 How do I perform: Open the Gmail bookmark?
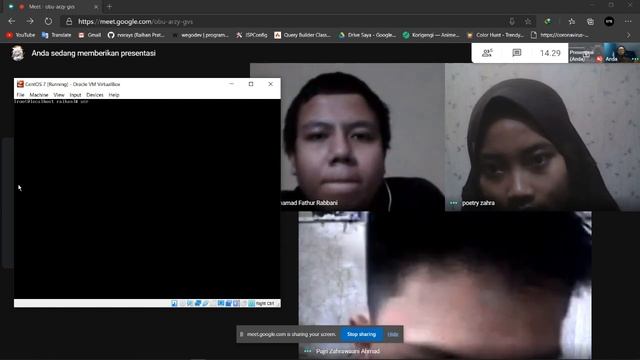(x=90, y=35)
